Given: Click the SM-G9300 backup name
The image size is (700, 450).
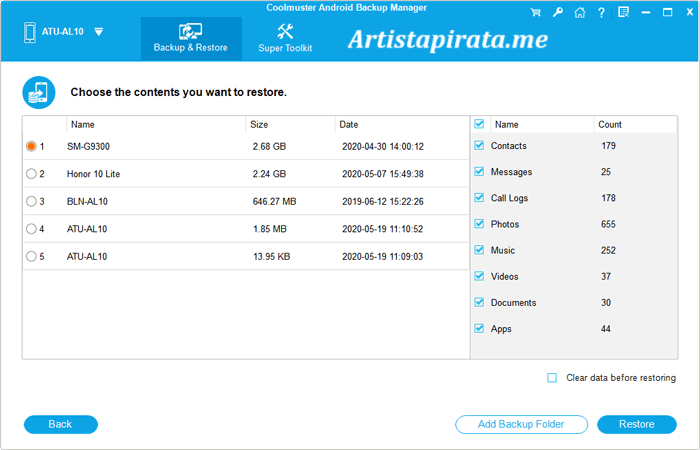Looking at the screenshot, I should (x=88, y=146).
